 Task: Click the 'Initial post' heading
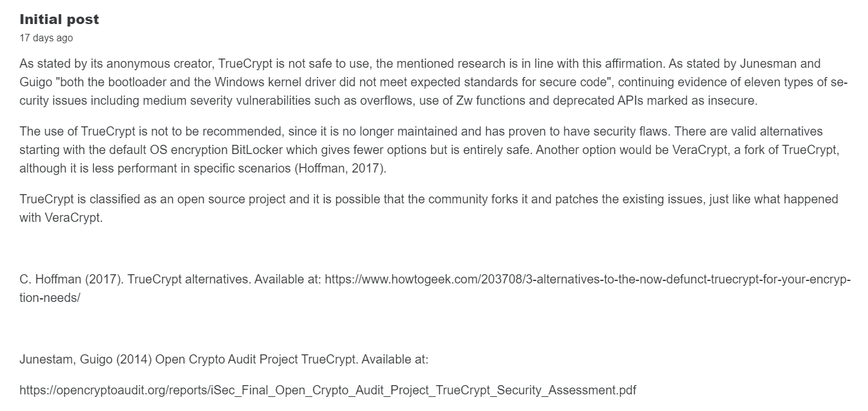[59, 20]
